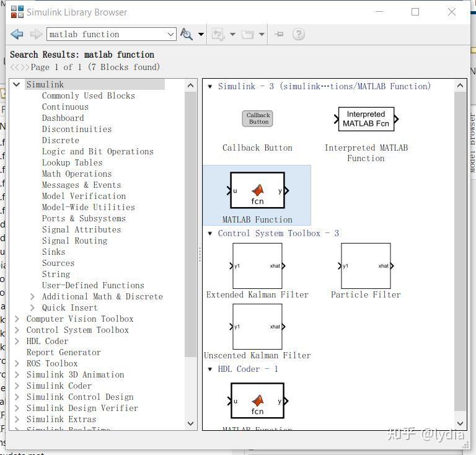Select User-Defined Functions library

[93, 286]
